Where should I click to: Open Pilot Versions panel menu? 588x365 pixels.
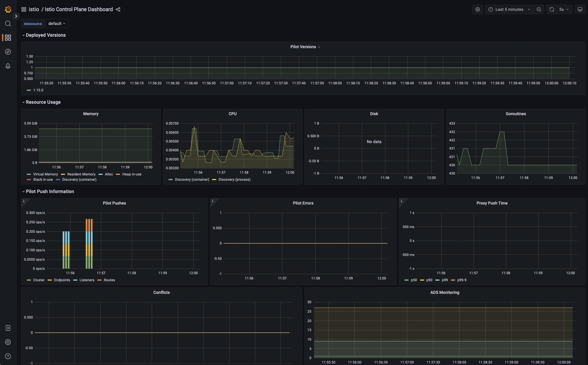pyautogui.click(x=305, y=47)
